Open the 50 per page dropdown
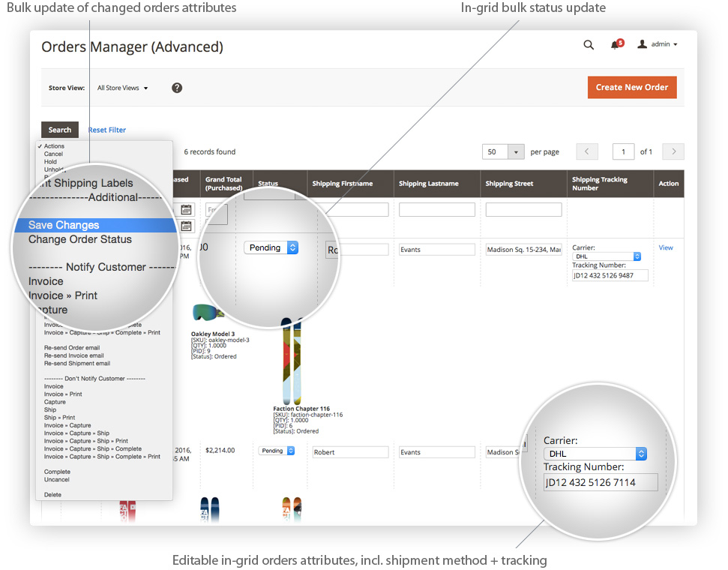728x570 pixels. pyautogui.click(x=503, y=152)
